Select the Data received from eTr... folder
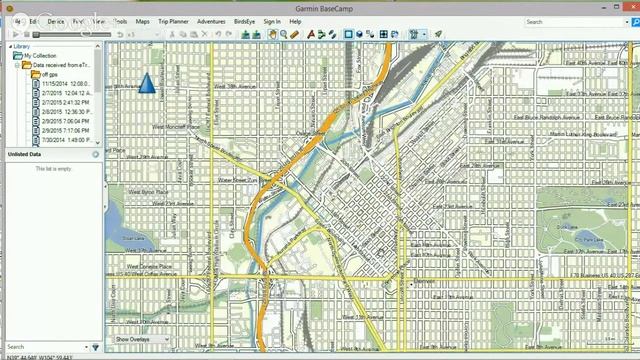Image resolution: width=640 pixels, height=360 pixels. [x=56, y=65]
